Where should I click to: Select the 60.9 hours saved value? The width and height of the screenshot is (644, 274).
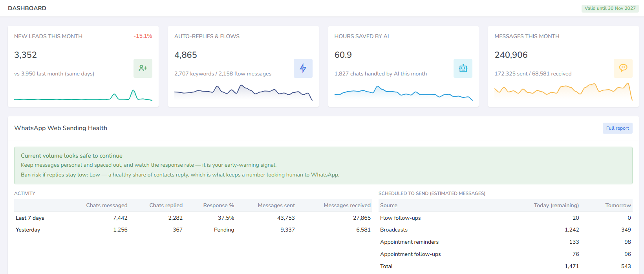click(343, 55)
